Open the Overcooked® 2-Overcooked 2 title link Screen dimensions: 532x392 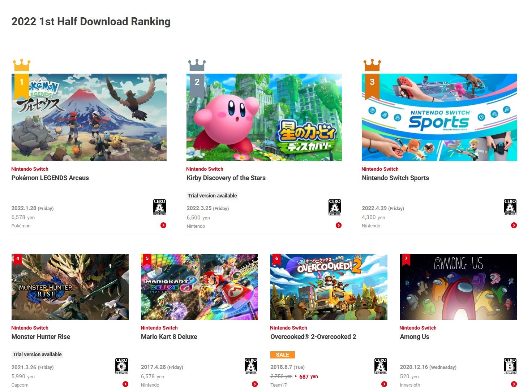[313, 337]
